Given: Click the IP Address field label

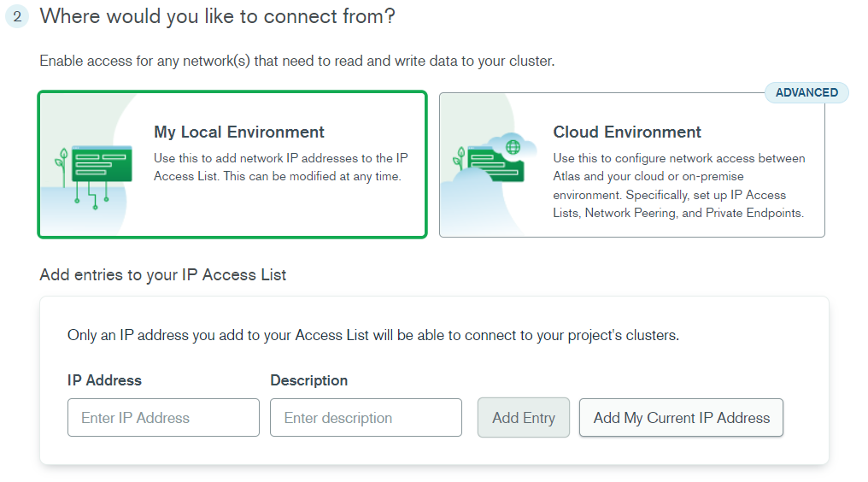Looking at the screenshot, I should point(104,380).
